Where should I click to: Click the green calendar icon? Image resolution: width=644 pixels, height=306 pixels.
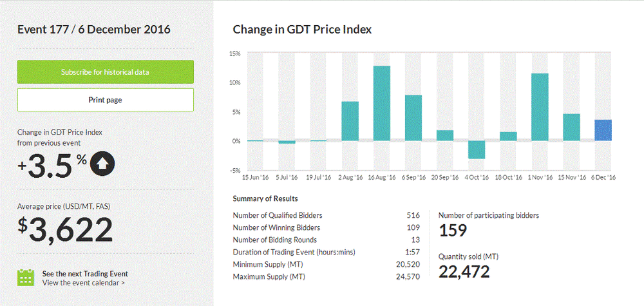tap(25, 277)
